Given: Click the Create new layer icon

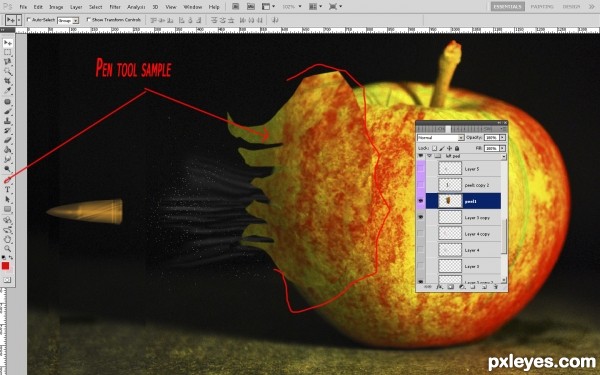Looking at the screenshot, I should pyautogui.click(x=484, y=287).
